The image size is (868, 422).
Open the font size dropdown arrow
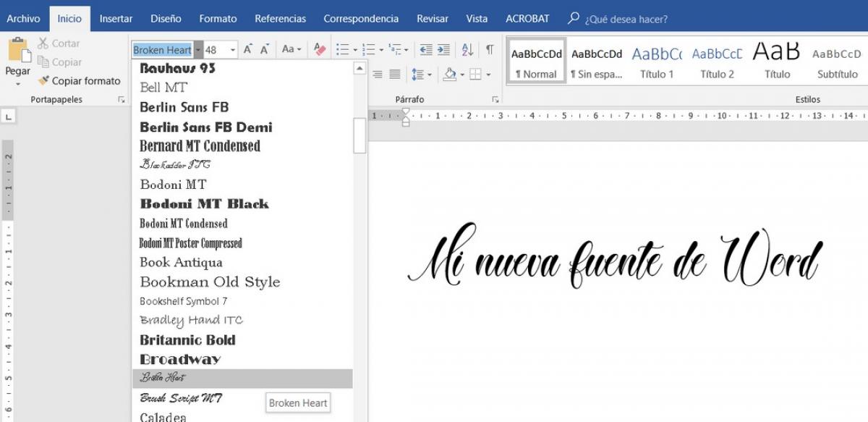point(233,50)
